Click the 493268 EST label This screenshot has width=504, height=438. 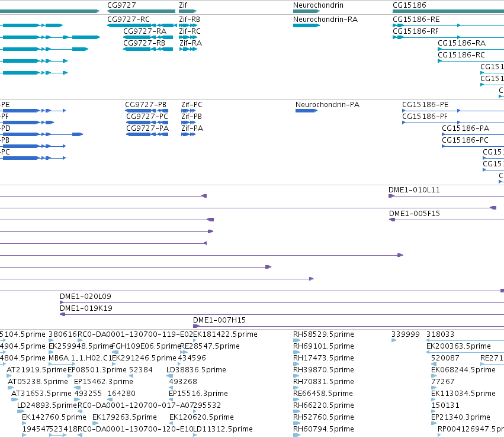[x=183, y=382]
